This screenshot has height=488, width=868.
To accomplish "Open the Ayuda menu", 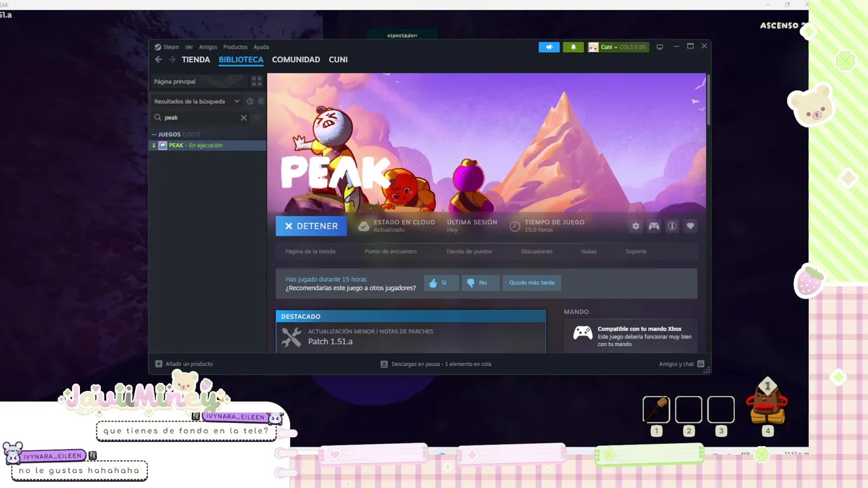I will [261, 47].
